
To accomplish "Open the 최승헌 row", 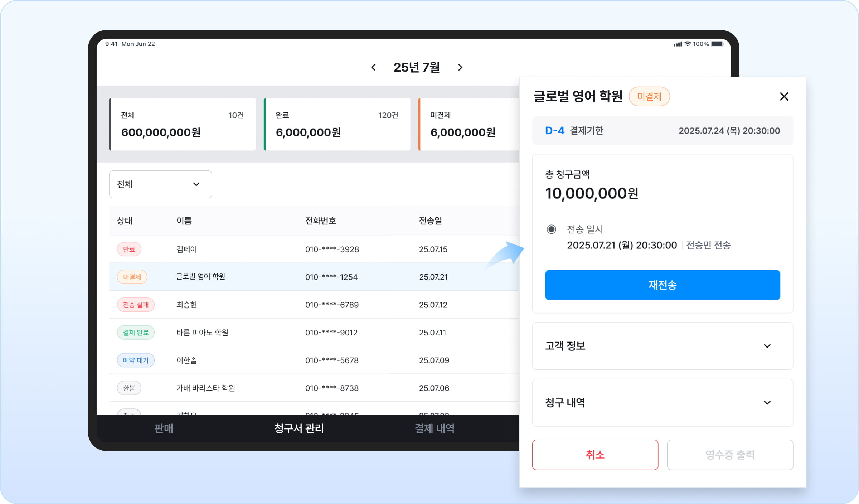I will 314,305.
